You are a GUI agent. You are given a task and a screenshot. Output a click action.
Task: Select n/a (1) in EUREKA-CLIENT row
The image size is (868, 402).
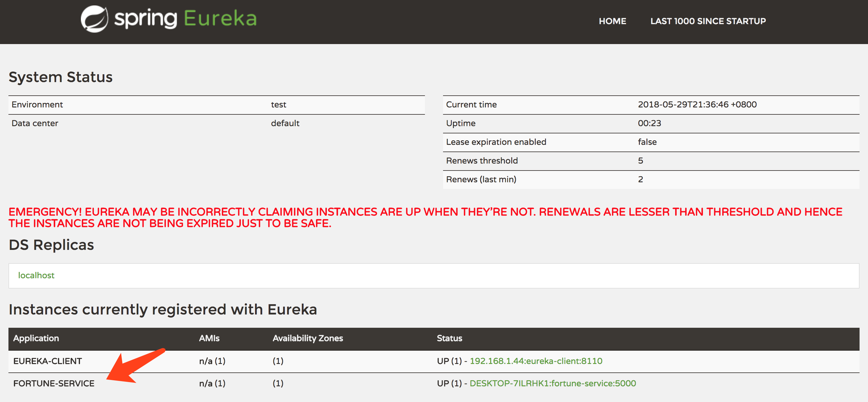[212, 361]
